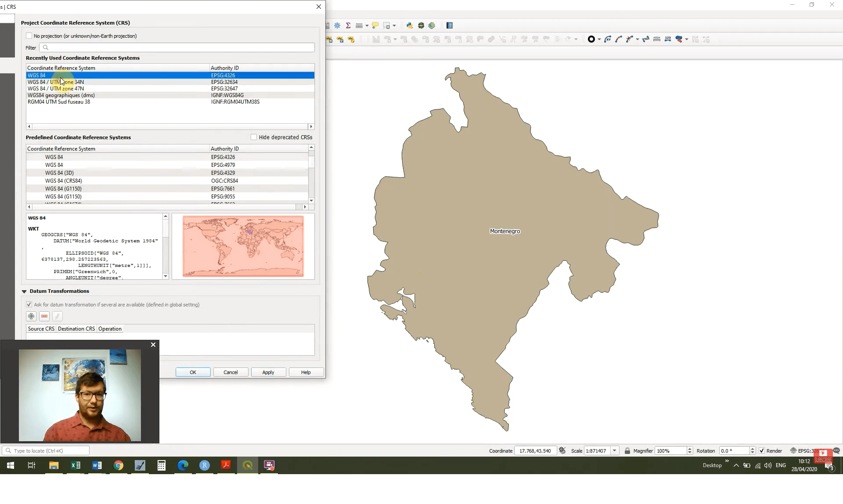Image resolution: width=843 pixels, height=504 pixels.
Task: Open the ellipse tool dropdown arrow
Action: (x=599, y=39)
